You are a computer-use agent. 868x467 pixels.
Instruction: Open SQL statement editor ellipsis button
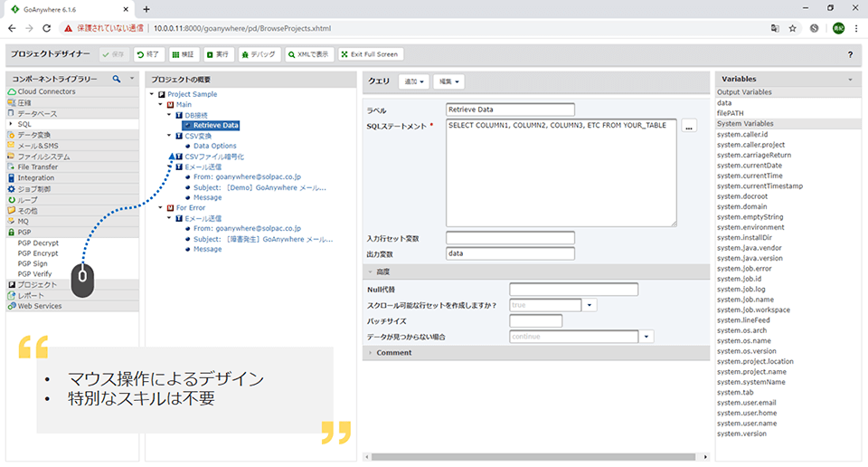pos(689,127)
